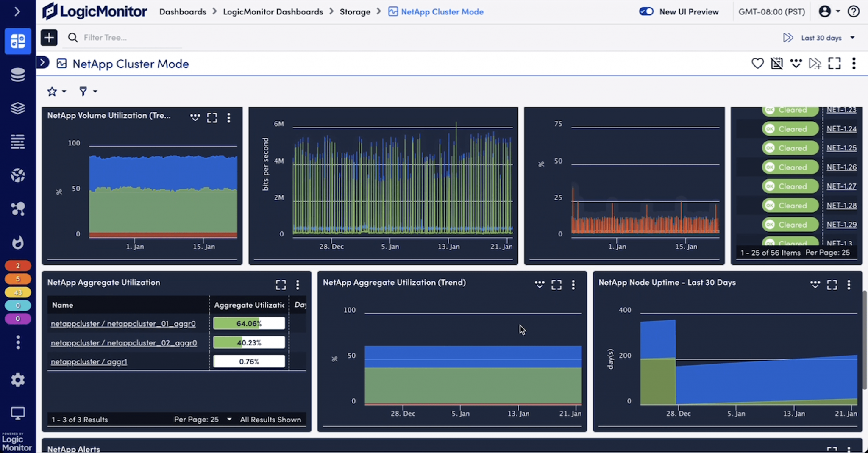The height and width of the screenshot is (453, 868).
Task: Open the Per Page dropdown in Aggregate Utilization
Action: (x=228, y=419)
